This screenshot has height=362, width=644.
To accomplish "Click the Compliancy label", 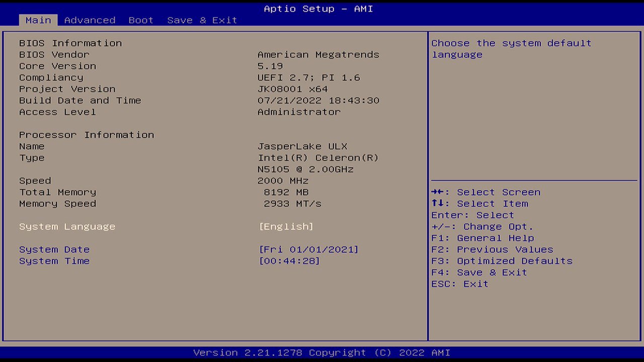I will (x=51, y=77).
